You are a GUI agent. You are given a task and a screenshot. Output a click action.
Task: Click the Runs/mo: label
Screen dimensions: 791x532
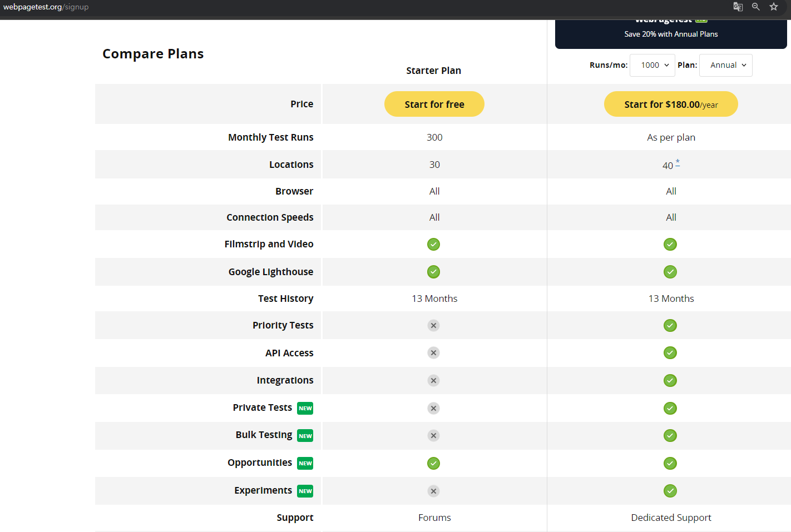[609, 65]
